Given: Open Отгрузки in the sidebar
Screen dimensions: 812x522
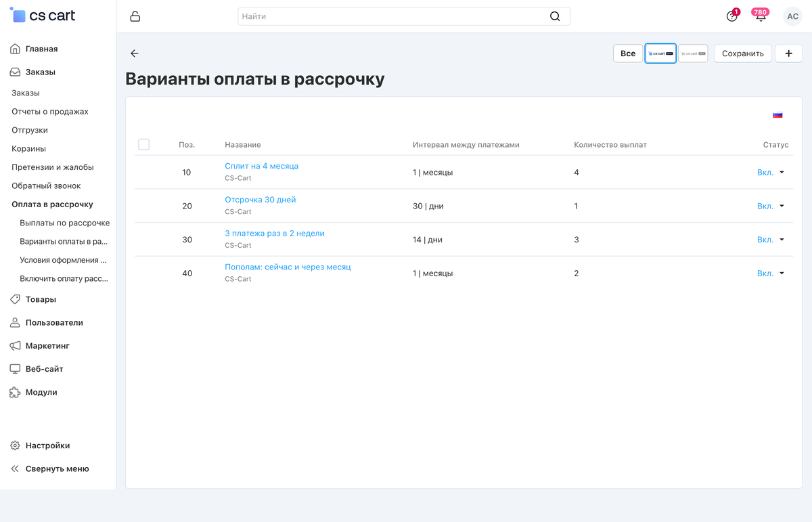Looking at the screenshot, I should pyautogui.click(x=30, y=130).
